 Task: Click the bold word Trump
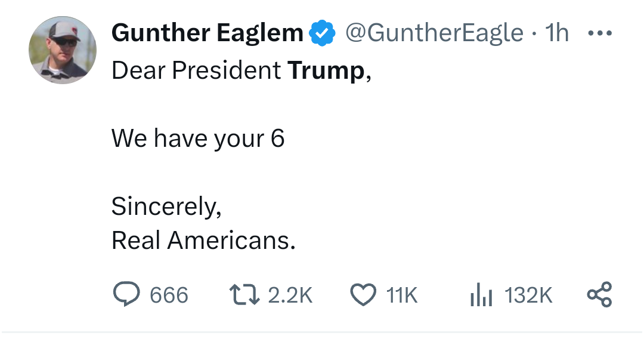click(x=326, y=71)
